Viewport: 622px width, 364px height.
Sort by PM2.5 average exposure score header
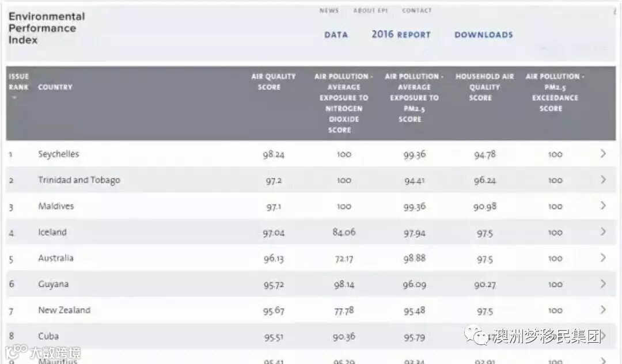(414, 98)
